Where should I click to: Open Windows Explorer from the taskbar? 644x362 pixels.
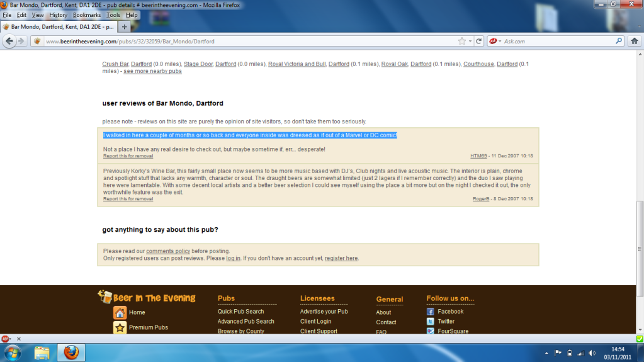coord(42,352)
